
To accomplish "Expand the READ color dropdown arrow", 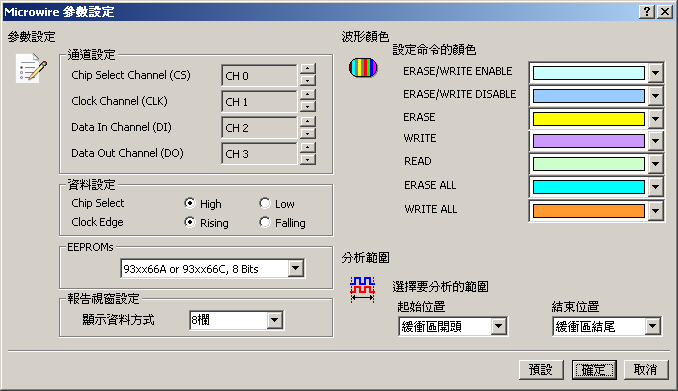I will [x=656, y=164].
